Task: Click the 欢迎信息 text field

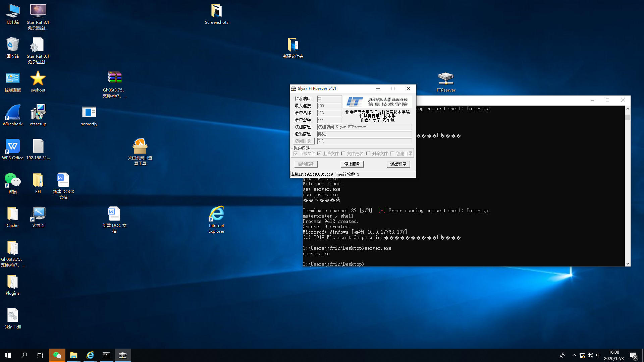Action: click(x=364, y=127)
